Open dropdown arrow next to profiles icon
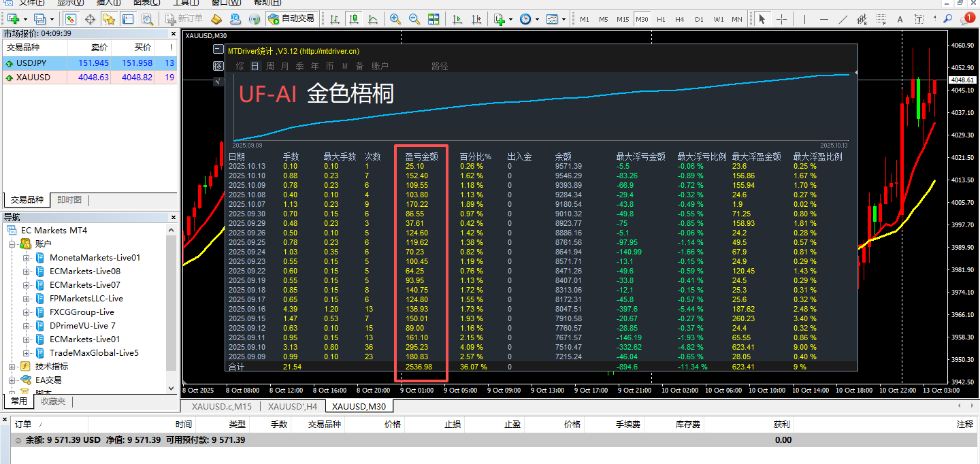980x464 pixels. [x=52, y=19]
